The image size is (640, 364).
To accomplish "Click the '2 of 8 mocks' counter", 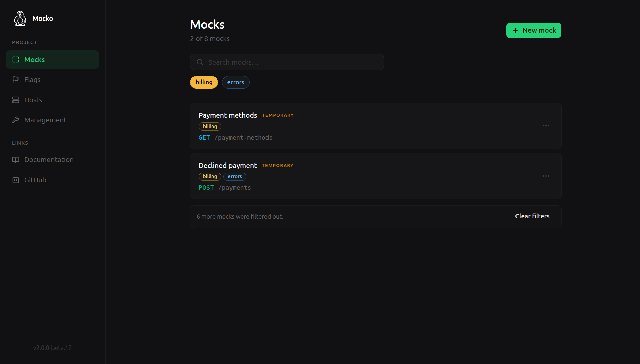I will coord(210,39).
